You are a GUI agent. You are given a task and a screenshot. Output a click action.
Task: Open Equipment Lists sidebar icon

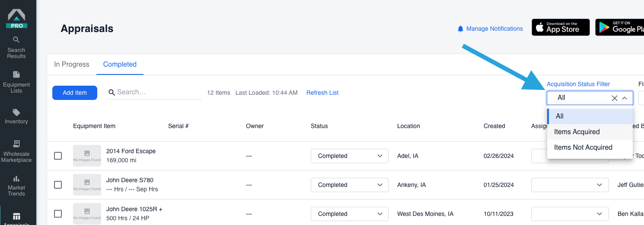click(x=16, y=74)
